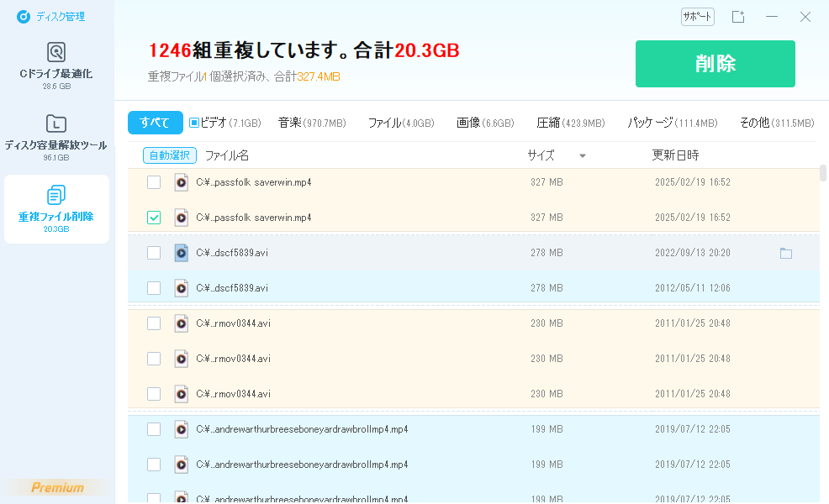This screenshot has height=504, width=829.
Task: Click the 自動選択 button
Action: (170, 155)
